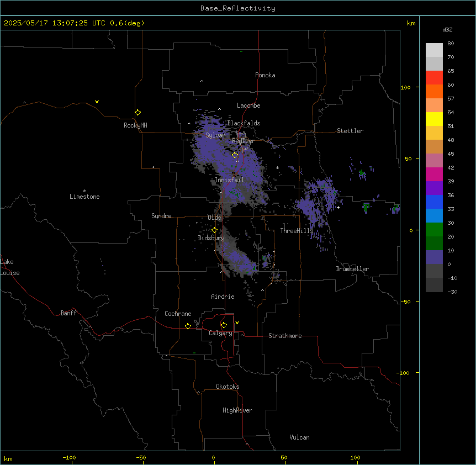Viewport: 476px width, 465px height.
Task: Click the Ponoka city label
Action: coord(265,75)
